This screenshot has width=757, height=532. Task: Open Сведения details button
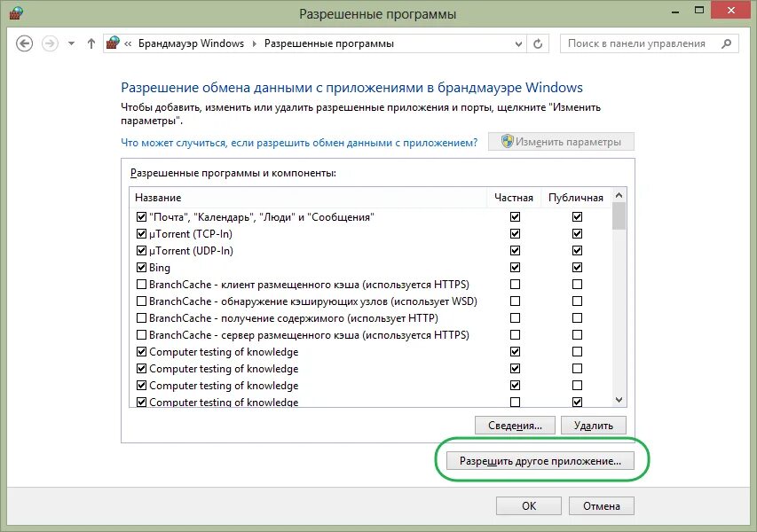[515, 426]
